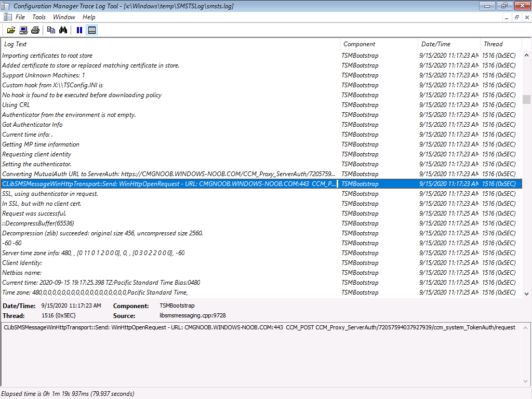Select 'Decompression (zlib) succeeded' log row
Screen dimensions: 532x399
[x=261, y=233]
